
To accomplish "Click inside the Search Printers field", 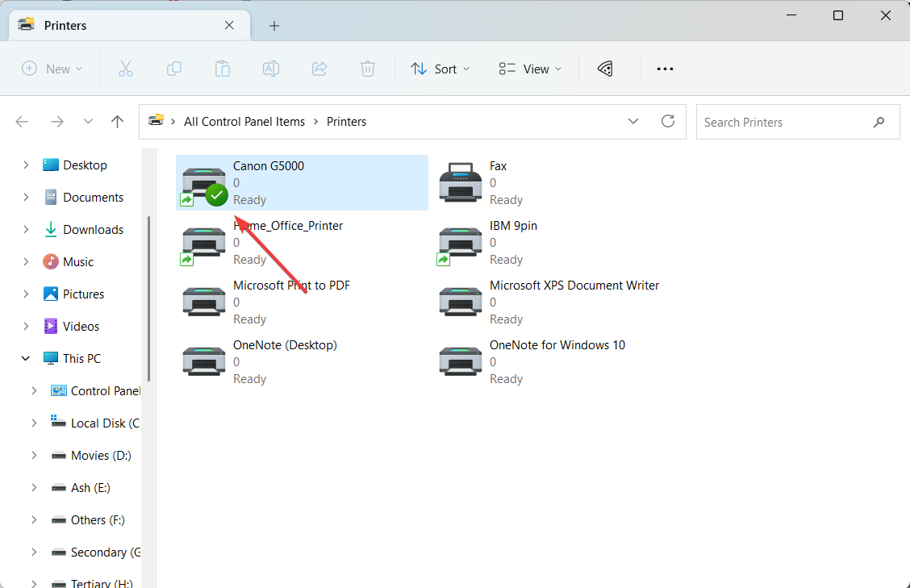I will tap(774, 122).
